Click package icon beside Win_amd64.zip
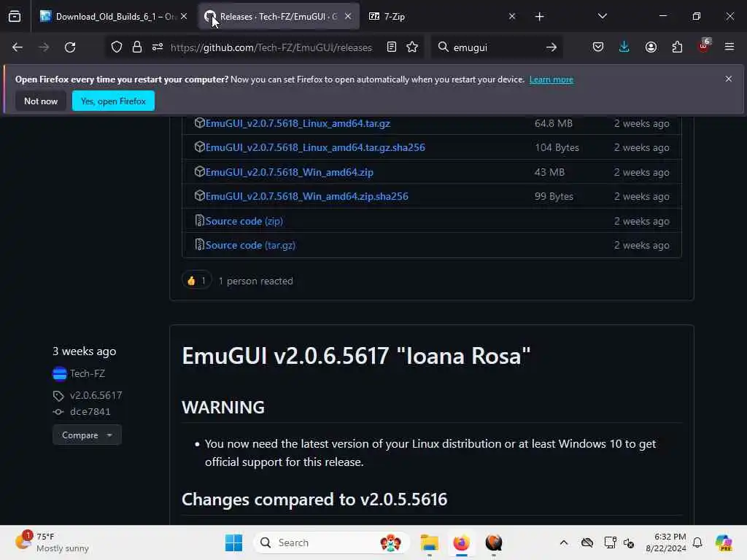This screenshot has height=560, width=747. point(200,171)
